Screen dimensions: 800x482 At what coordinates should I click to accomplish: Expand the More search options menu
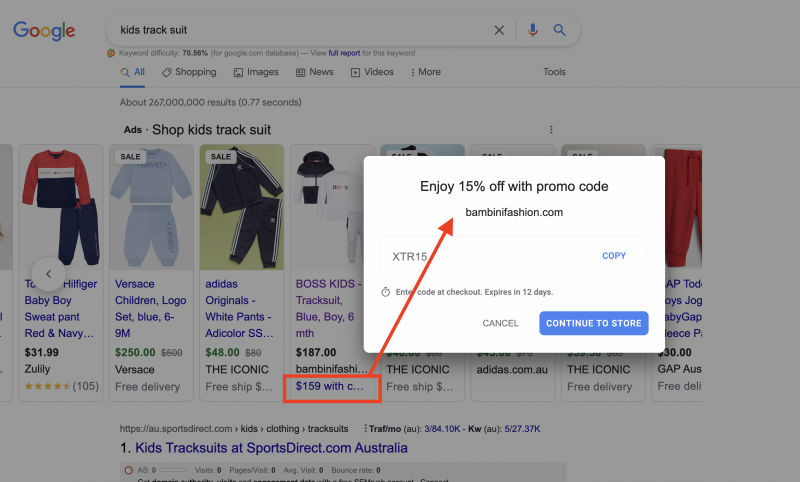[426, 72]
